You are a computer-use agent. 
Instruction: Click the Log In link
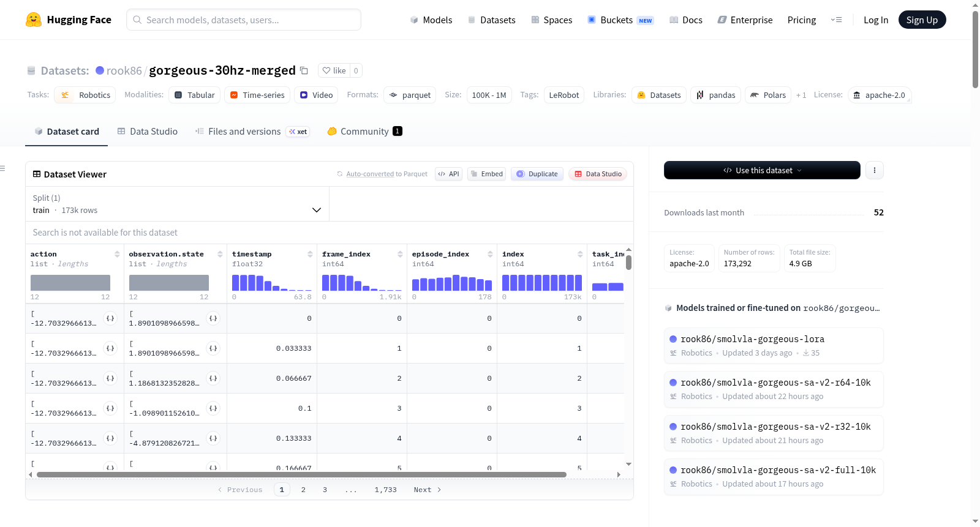click(x=876, y=20)
